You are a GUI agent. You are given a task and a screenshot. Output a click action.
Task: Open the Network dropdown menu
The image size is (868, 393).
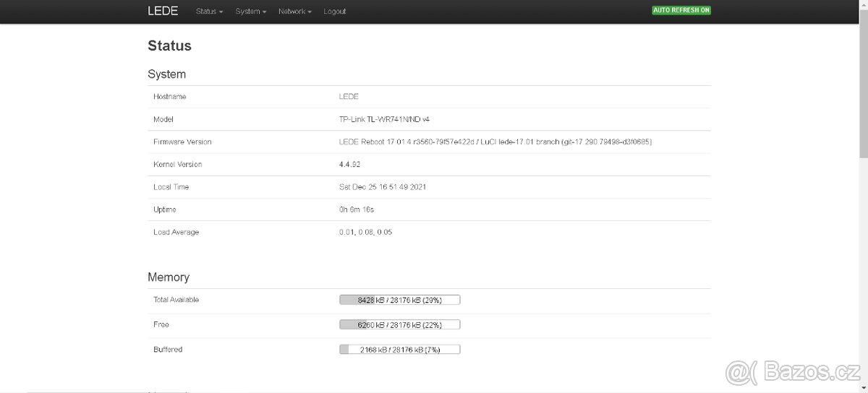pos(294,12)
